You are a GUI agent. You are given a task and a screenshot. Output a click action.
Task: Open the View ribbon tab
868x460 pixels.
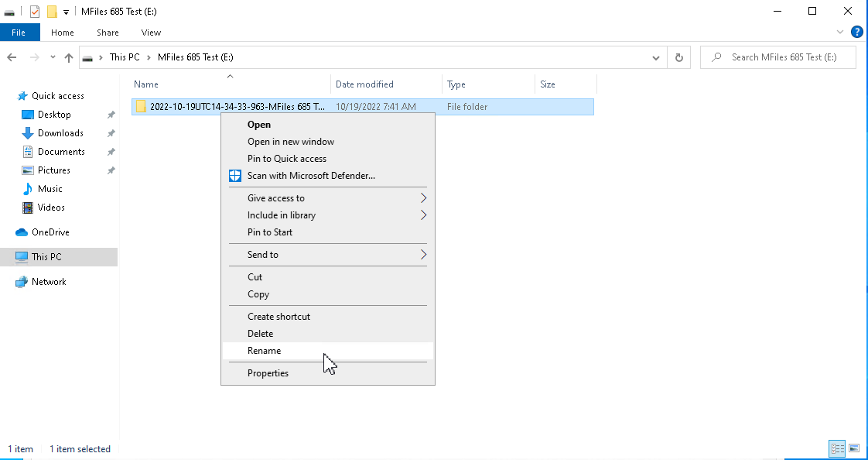[151, 33]
